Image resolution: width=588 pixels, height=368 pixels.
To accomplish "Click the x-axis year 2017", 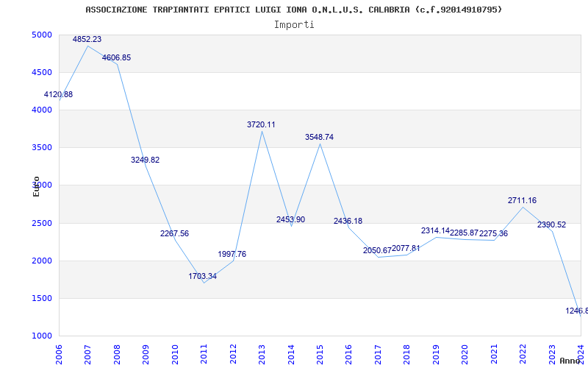I will coord(378,355).
